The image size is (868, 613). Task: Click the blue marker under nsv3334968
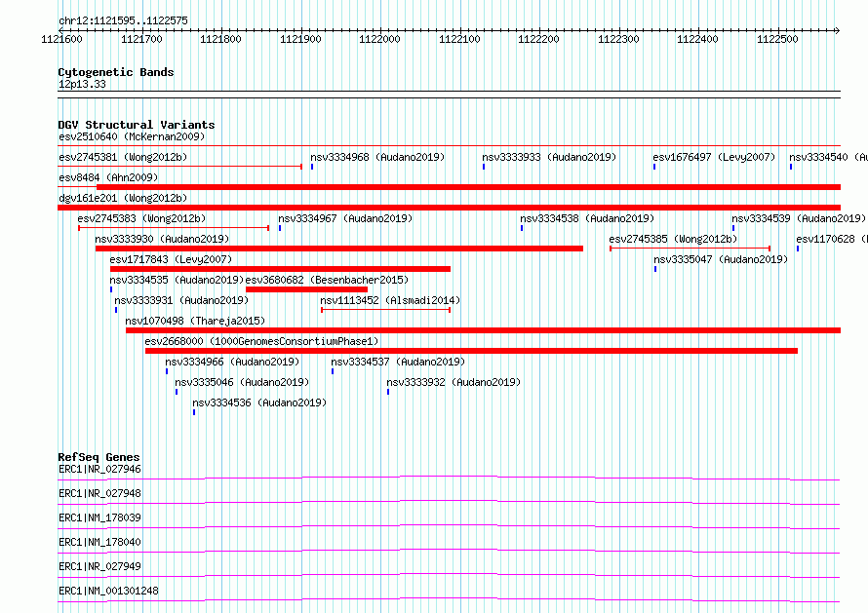pyautogui.click(x=312, y=167)
